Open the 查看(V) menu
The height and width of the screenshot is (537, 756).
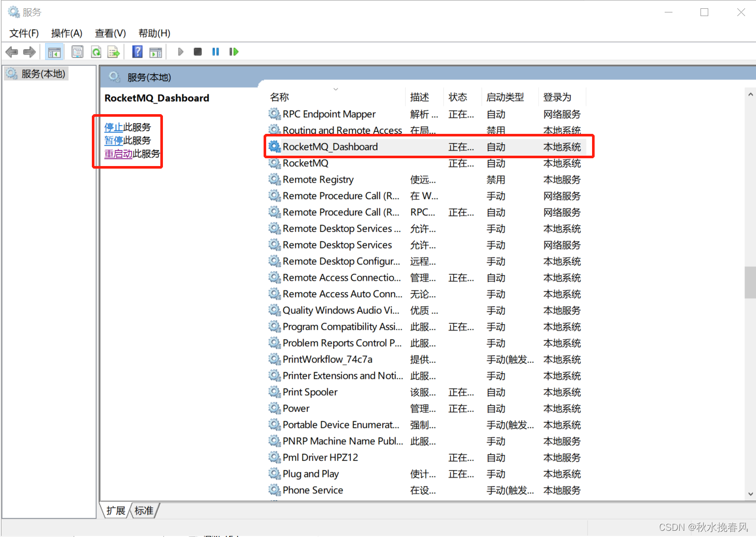click(109, 33)
